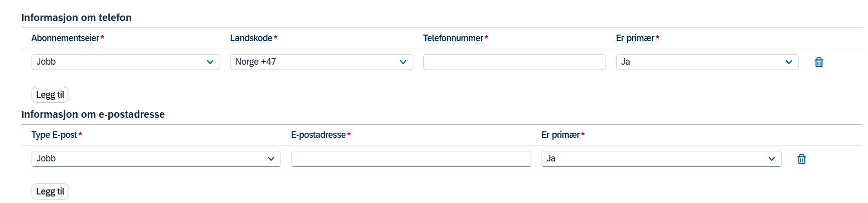Open the Abonnementseier field showing Jobb
The width and height of the screenshot is (868, 203).
click(x=126, y=62)
